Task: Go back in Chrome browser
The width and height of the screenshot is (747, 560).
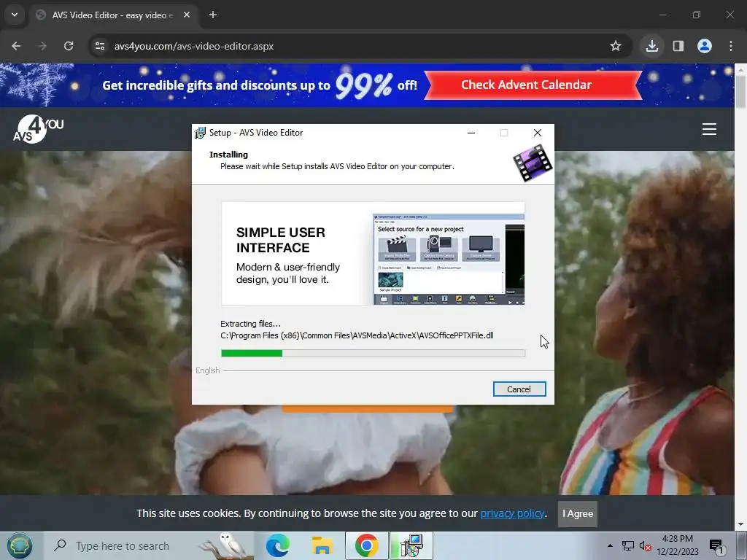Action: tap(16, 46)
